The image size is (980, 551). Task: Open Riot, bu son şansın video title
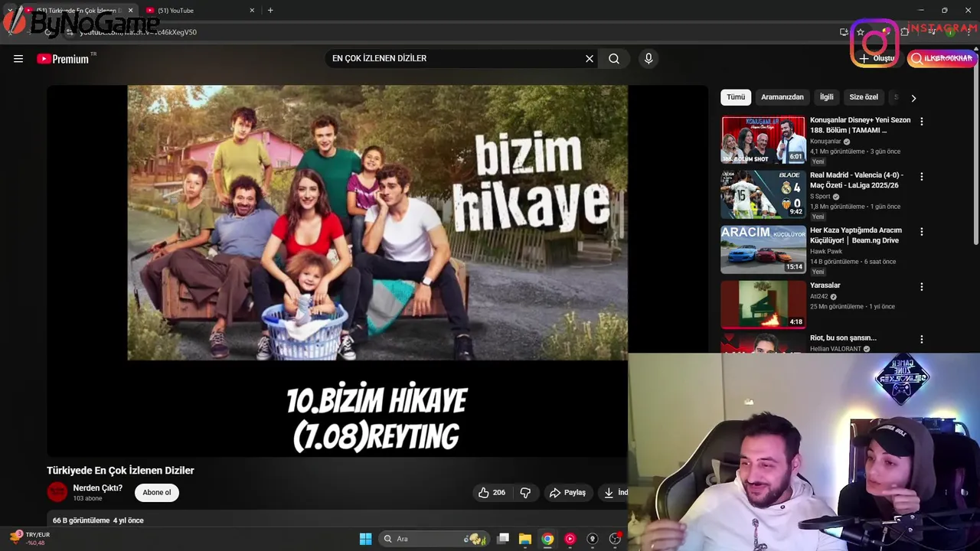pos(843,338)
